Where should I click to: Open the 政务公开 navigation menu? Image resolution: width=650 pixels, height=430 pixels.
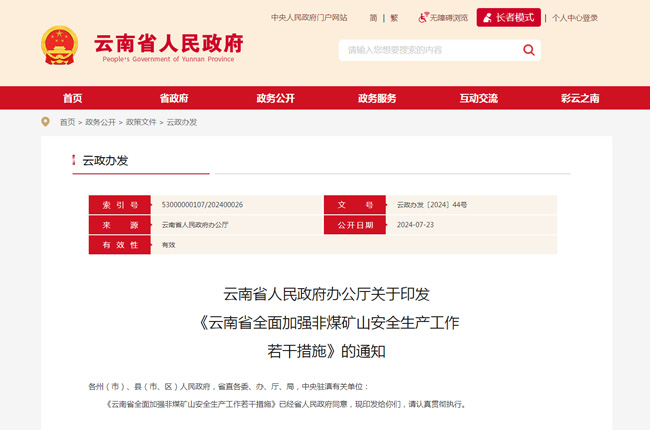(x=275, y=98)
